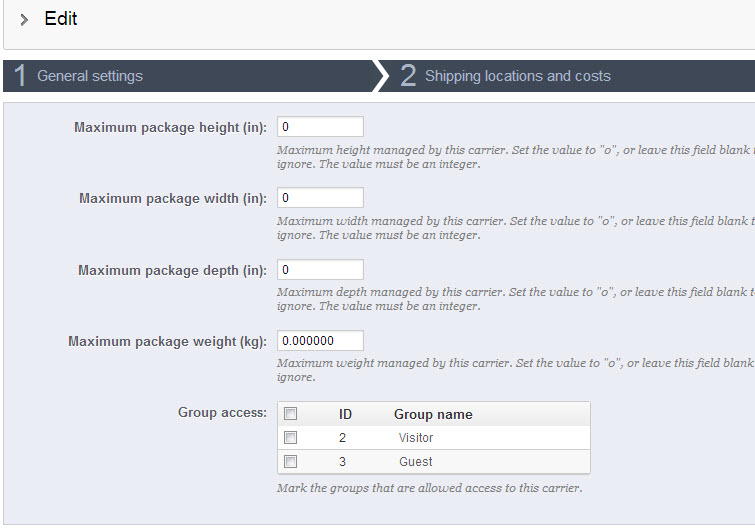755x528 pixels.
Task: Click the ID column header
Action: 345,414
